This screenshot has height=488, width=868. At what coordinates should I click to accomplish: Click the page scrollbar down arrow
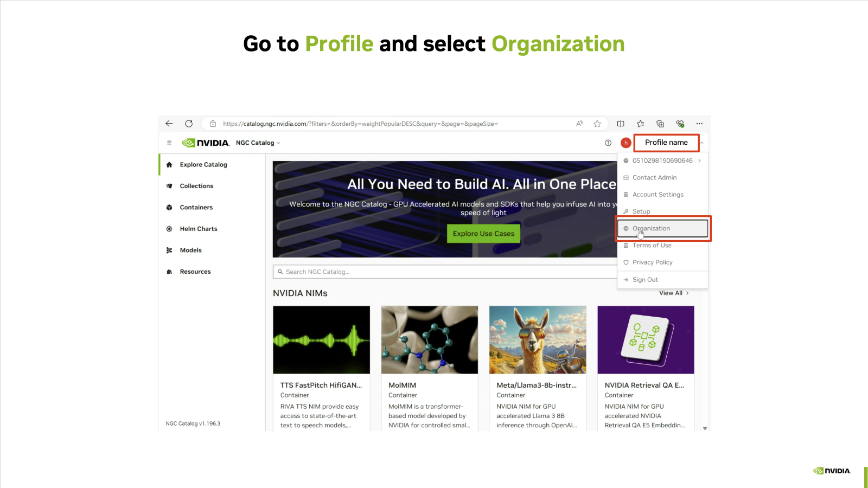click(705, 428)
